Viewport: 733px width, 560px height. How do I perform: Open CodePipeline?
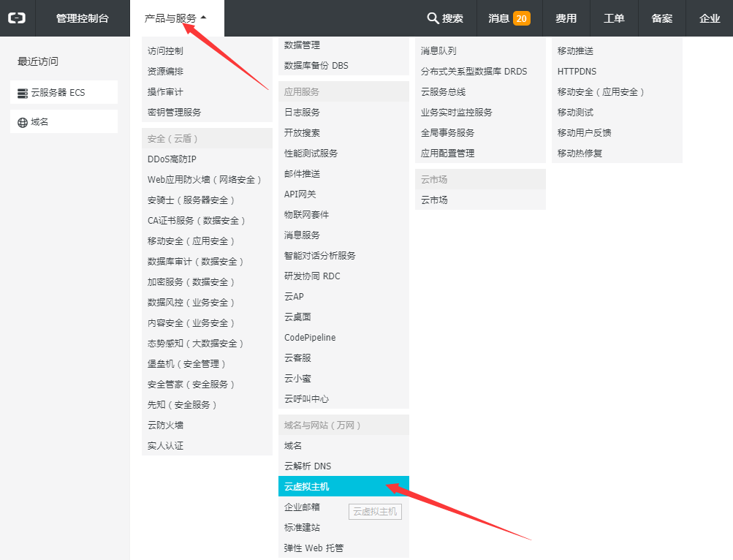(310, 338)
